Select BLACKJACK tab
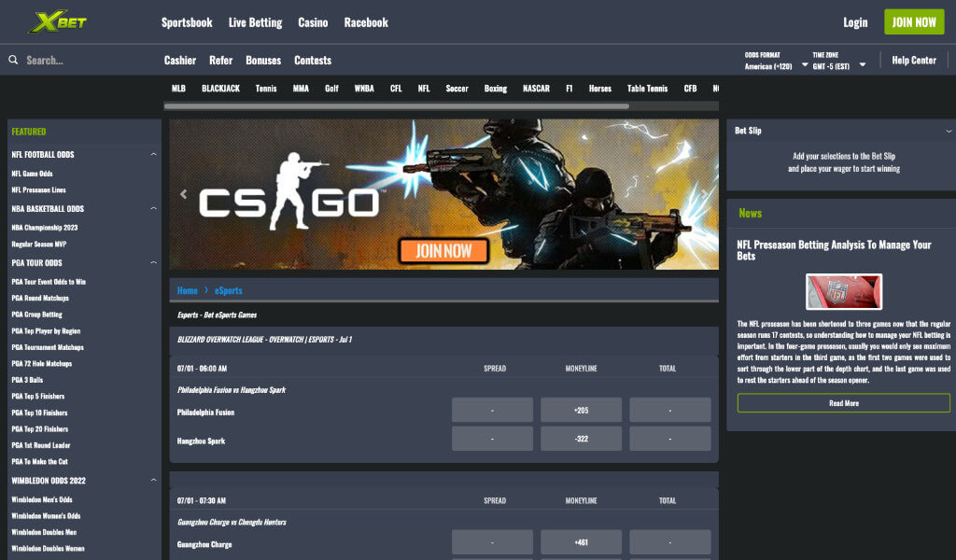The image size is (956, 560). [220, 89]
